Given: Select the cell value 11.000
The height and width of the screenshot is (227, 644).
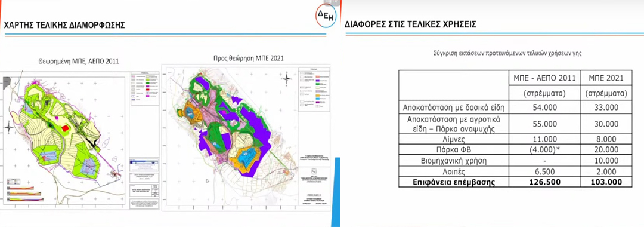Looking at the screenshot, I should tap(544, 140).
